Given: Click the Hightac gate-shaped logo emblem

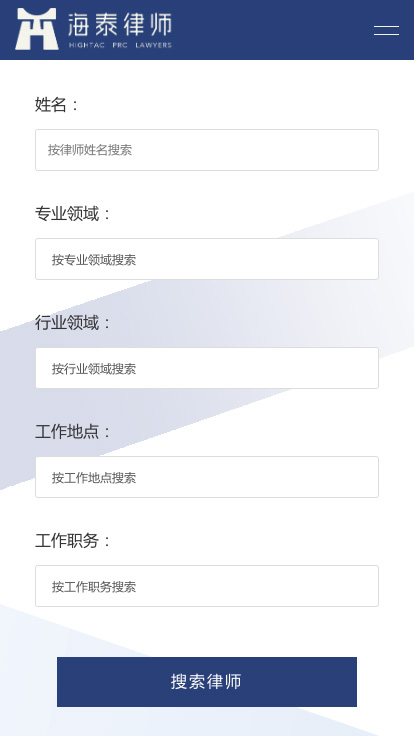Looking at the screenshot, I should [37, 29].
